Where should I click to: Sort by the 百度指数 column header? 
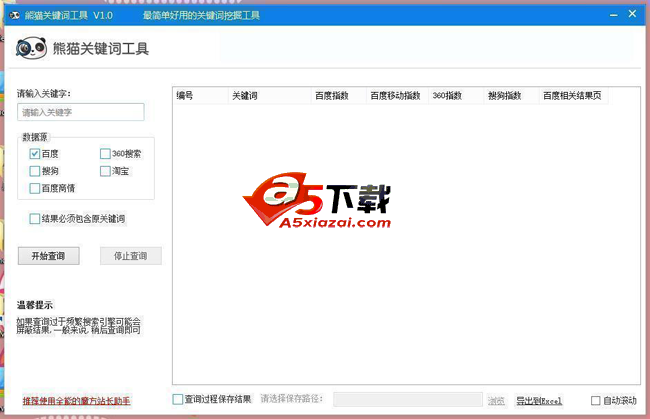click(339, 96)
